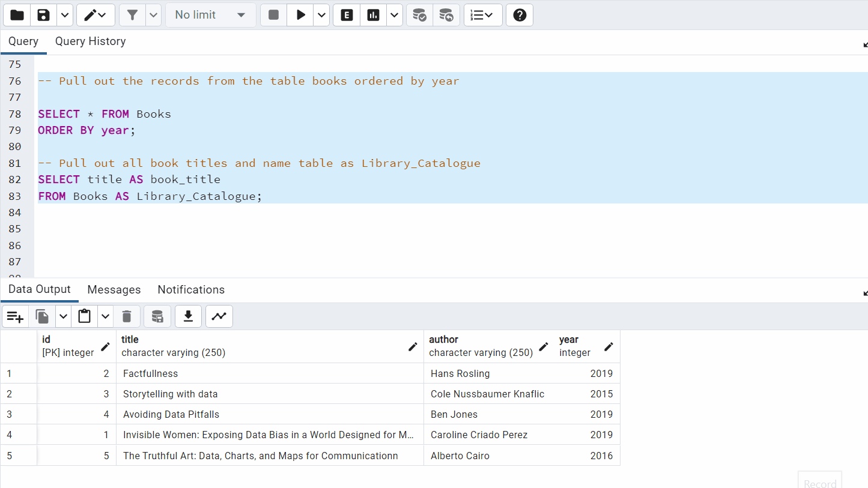The image size is (868, 488).
Task: Roll back the transaction with the database undo icon
Action: pos(446,15)
